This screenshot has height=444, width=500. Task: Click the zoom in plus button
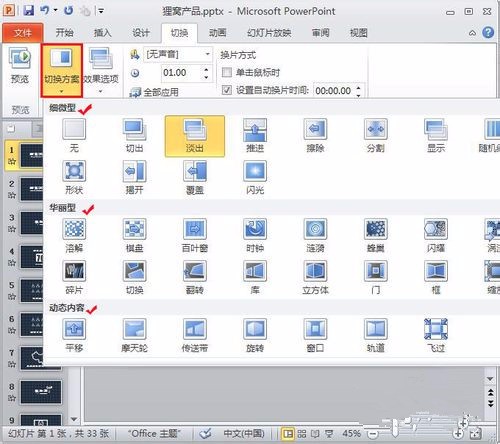tap(458, 434)
